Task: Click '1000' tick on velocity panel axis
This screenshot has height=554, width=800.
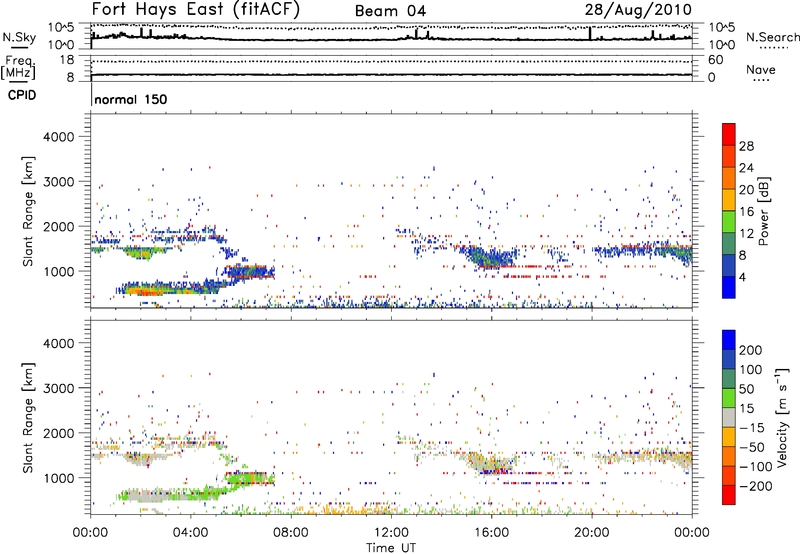Action: (59, 478)
